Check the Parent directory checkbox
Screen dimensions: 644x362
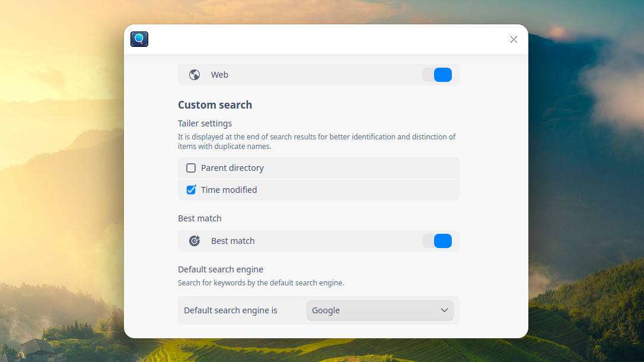191,167
